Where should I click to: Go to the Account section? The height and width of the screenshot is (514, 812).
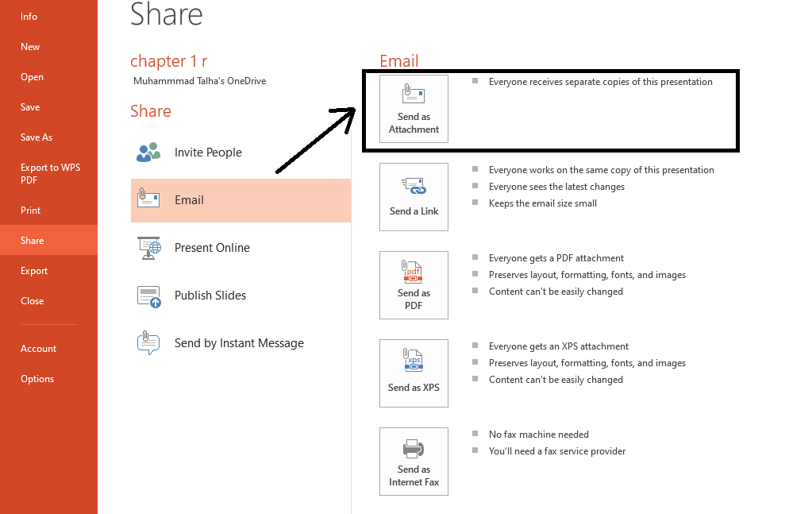(38, 348)
